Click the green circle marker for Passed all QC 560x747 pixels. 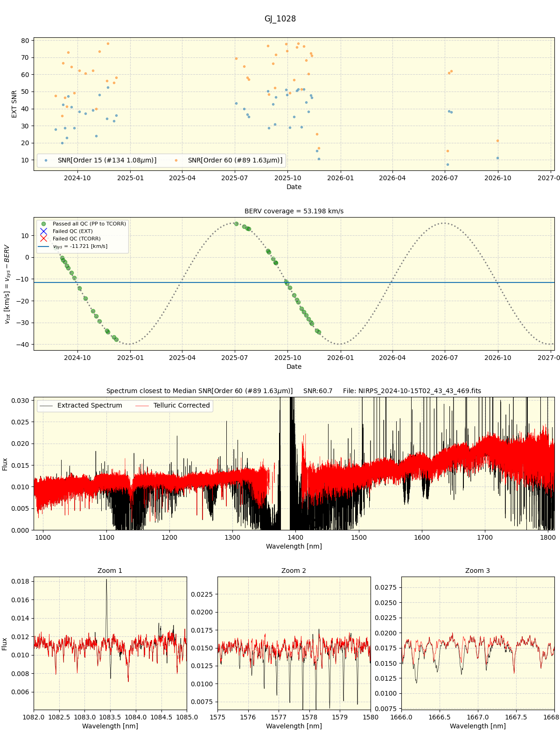point(43,224)
